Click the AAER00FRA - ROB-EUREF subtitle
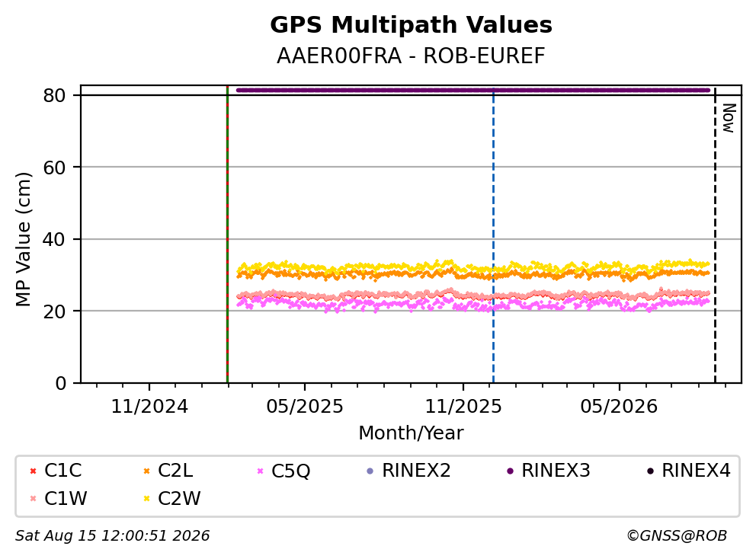This screenshot has width=756, height=559. 411,56
